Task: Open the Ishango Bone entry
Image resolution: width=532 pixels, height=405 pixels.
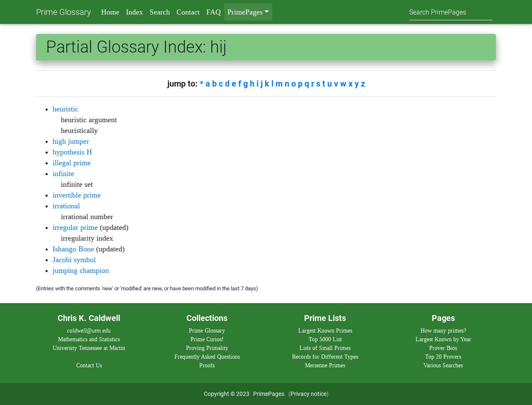Action: click(73, 249)
